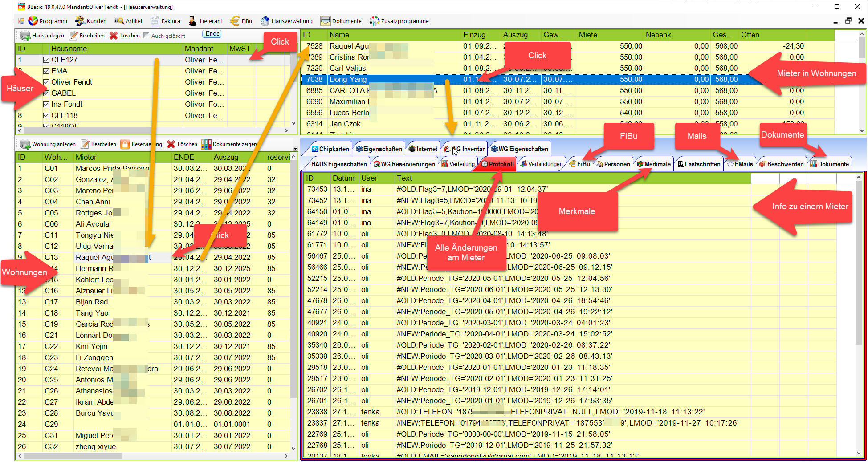The height and width of the screenshot is (462, 868).
Task: Click scroll-down arrow of houses list
Action: (293, 123)
